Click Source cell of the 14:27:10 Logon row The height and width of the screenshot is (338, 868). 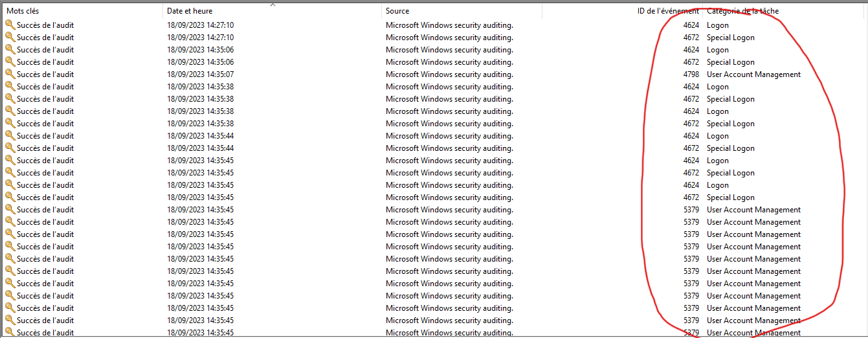click(449, 25)
